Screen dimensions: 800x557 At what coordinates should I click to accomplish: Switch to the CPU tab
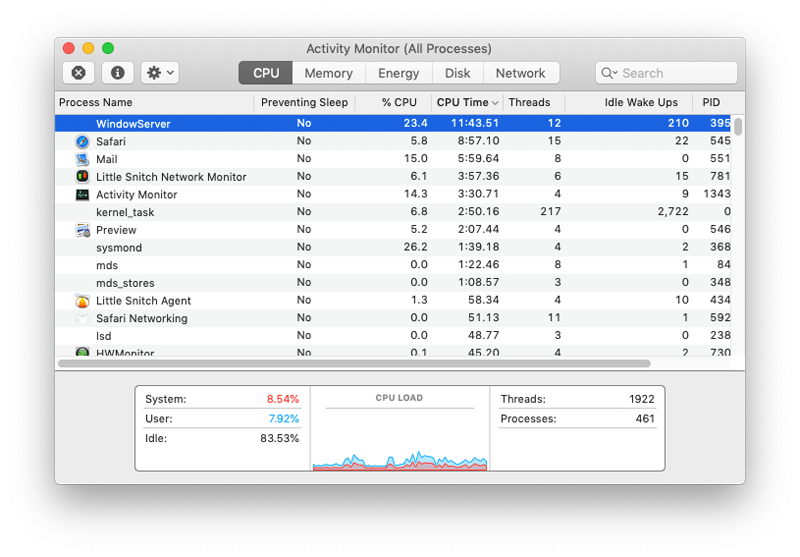[x=266, y=73]
